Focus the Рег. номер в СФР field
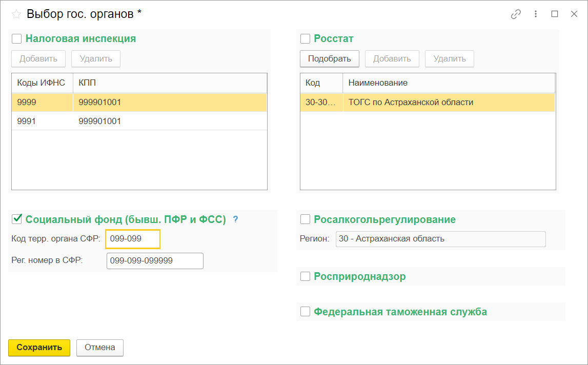Screen dimensions: 588x365 155,261
